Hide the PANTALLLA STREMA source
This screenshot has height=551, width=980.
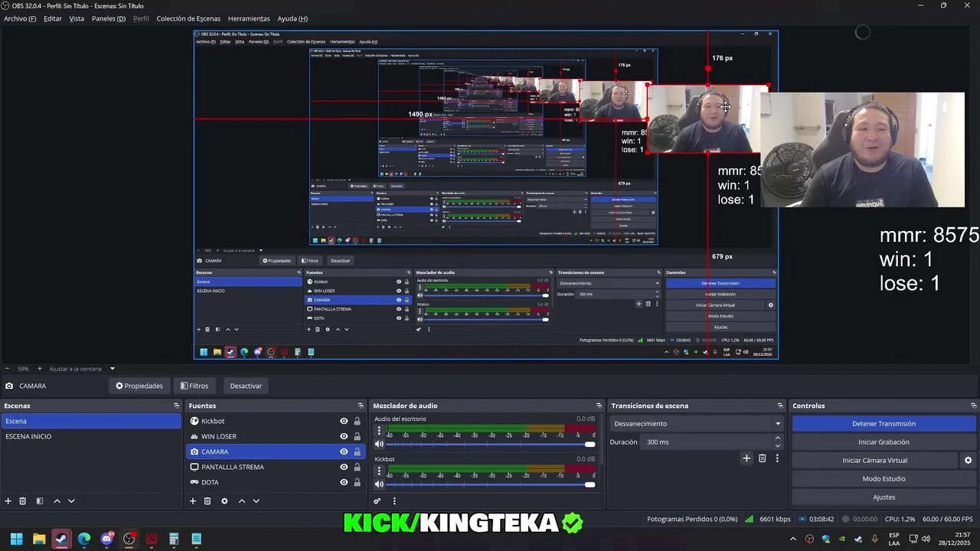point(344,467)
